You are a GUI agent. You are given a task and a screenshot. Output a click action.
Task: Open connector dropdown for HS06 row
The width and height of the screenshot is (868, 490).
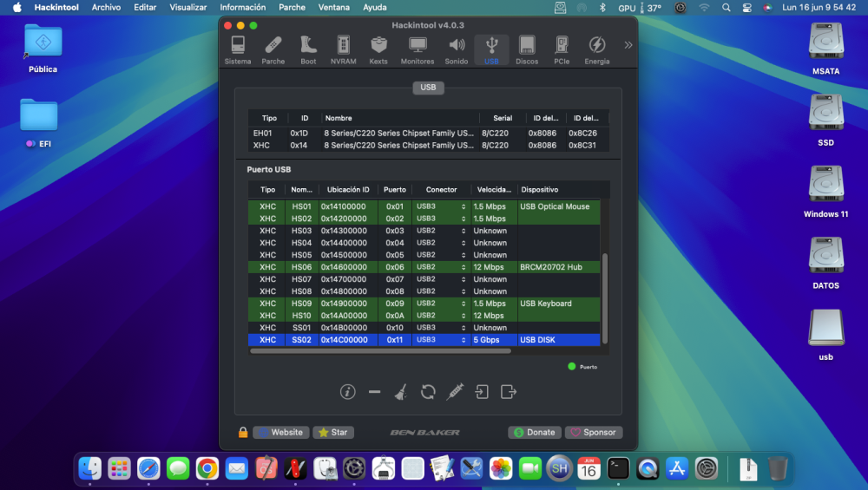click(x=441, y=267)
